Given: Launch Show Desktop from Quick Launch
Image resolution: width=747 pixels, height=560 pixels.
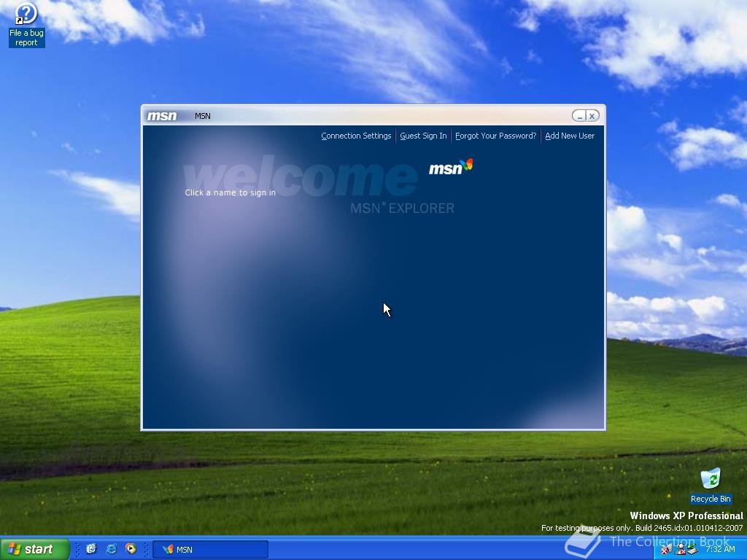Looking at the screenshot, I should click(x=91, y=549).
